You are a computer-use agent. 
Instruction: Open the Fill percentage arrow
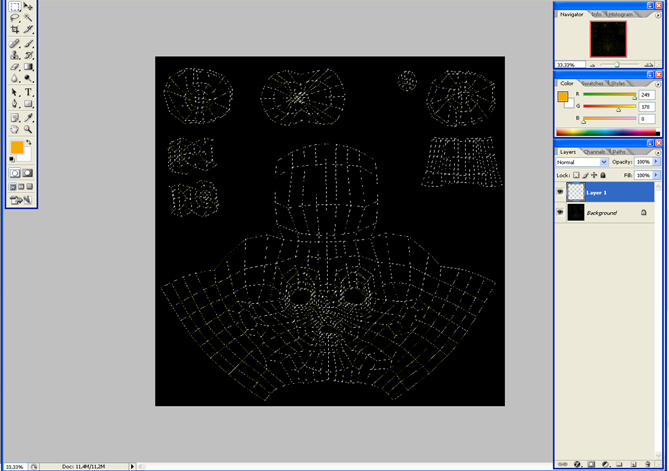click(x=655, y=175)
